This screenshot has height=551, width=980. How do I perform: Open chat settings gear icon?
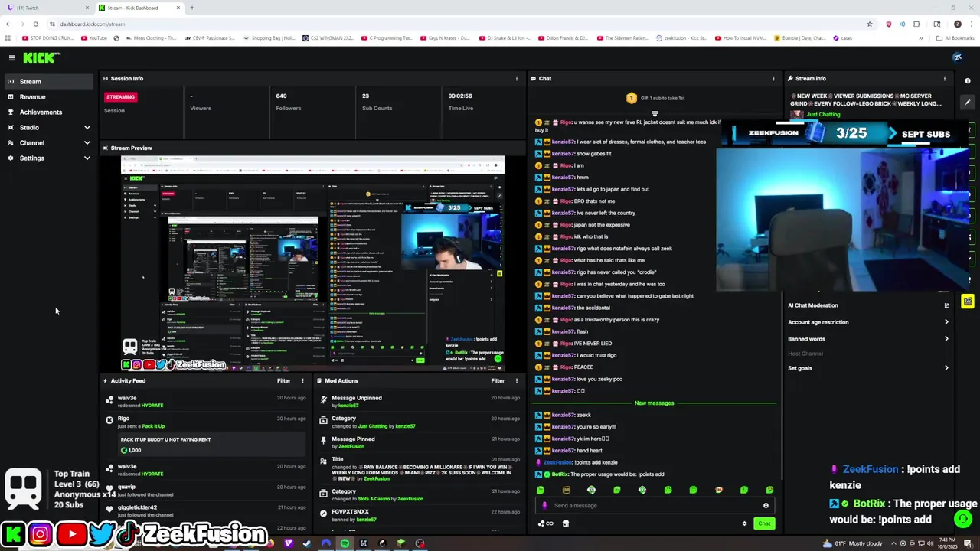coord(744,523)
